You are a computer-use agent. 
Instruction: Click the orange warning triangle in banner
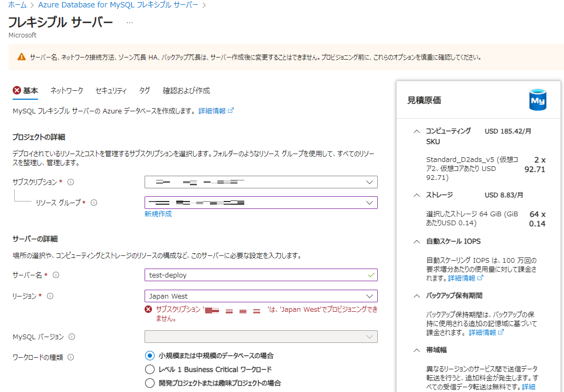pos(22,57)
